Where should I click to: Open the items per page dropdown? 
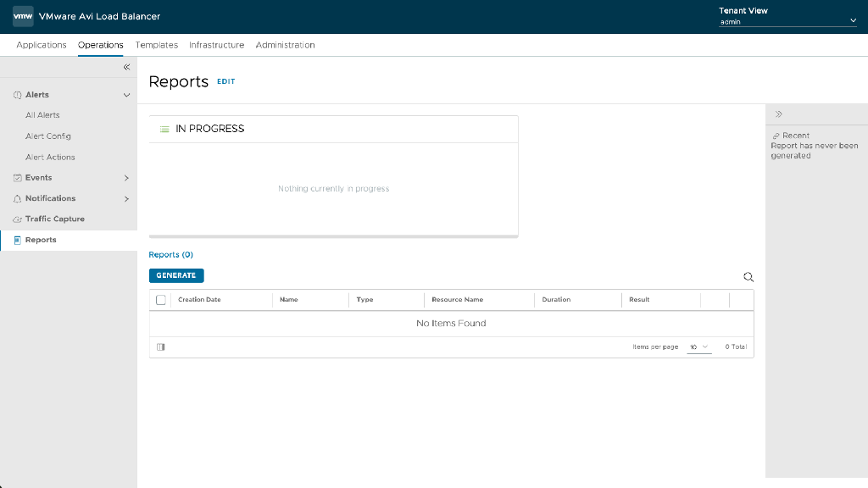(x=698, y=347)
